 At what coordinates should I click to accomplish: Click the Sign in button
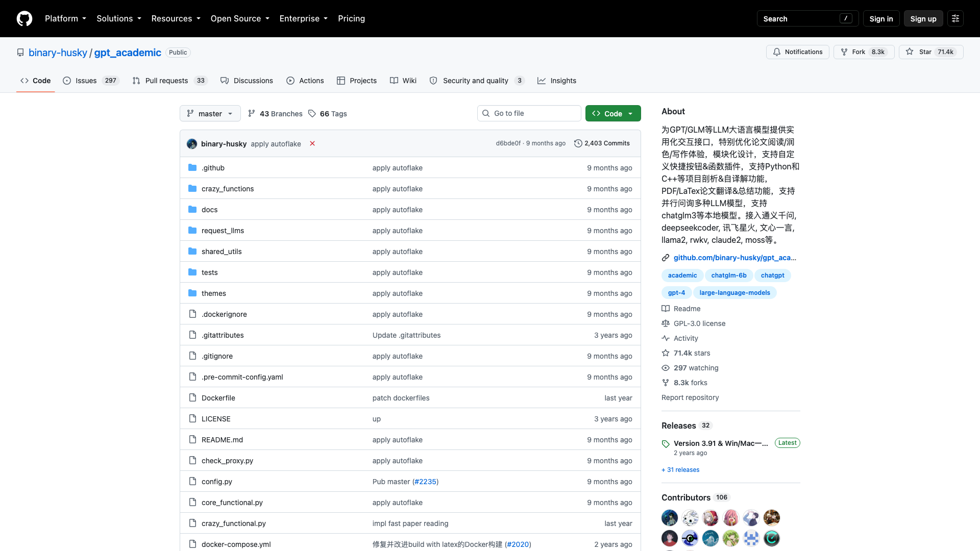click(881, 18)
